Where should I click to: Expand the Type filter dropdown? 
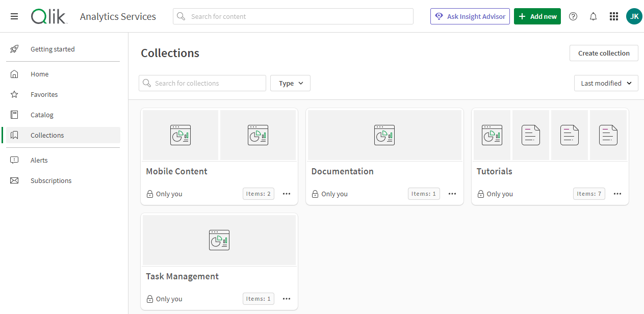[290, 83]
